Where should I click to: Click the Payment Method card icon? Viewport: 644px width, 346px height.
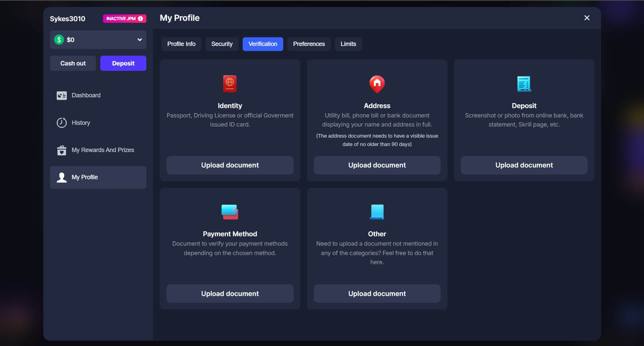[230, 212]
